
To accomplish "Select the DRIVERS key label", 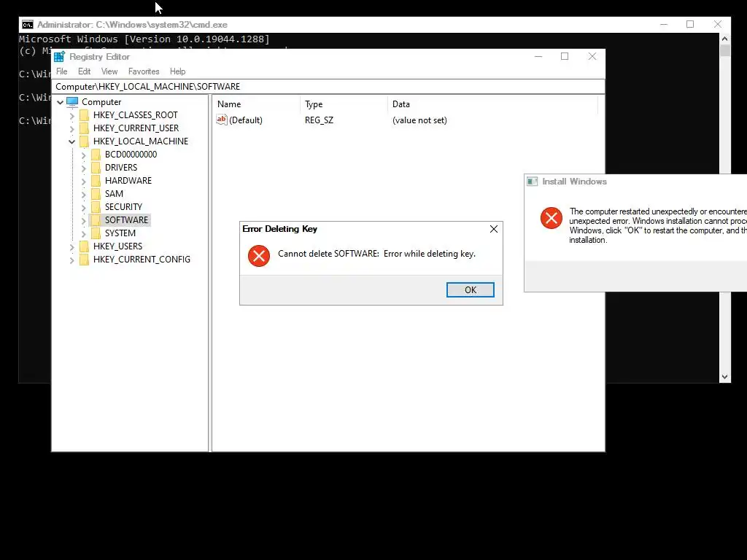I will (121, 168).
